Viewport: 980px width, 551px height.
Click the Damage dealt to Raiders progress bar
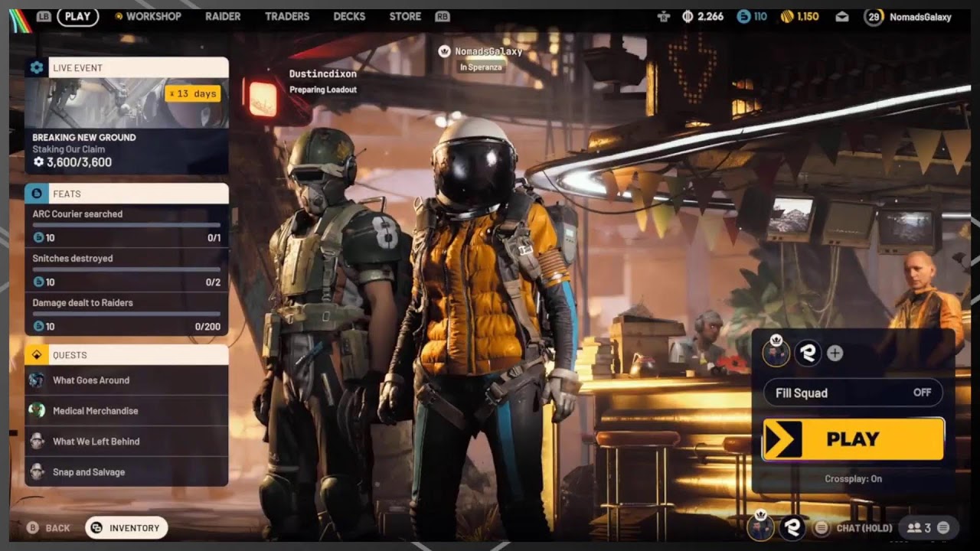click(126, 314)
